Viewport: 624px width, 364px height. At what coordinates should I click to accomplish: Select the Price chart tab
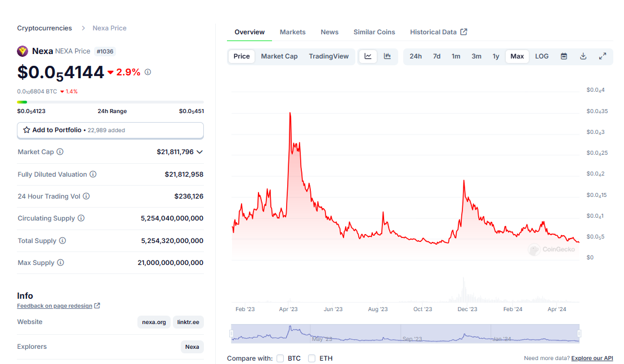point(242,56)
